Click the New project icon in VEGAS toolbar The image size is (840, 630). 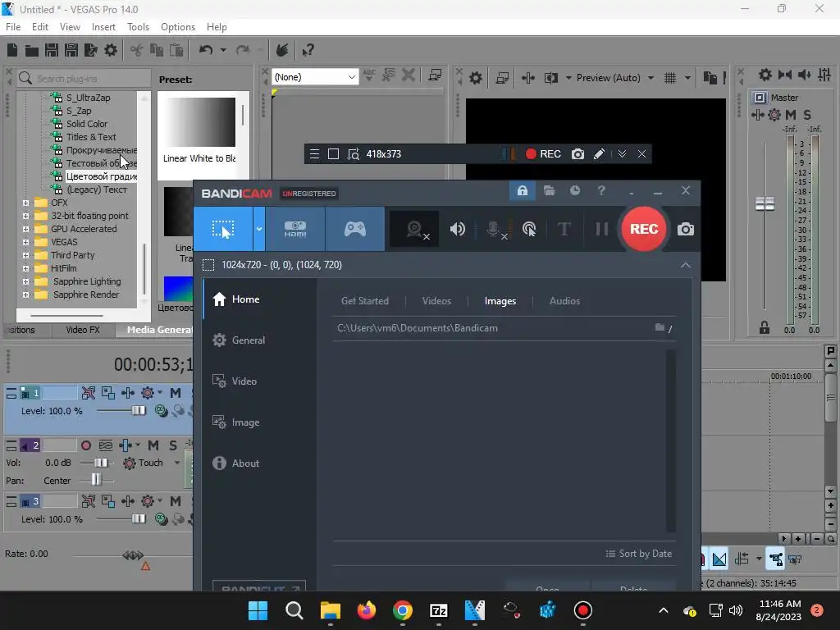coord(12,50)
